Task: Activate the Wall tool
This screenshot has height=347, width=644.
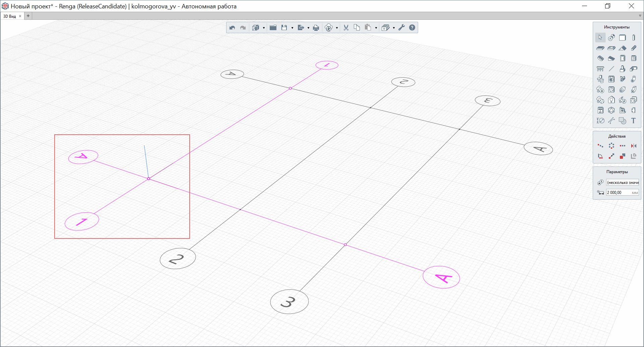Action: (622, 38)
